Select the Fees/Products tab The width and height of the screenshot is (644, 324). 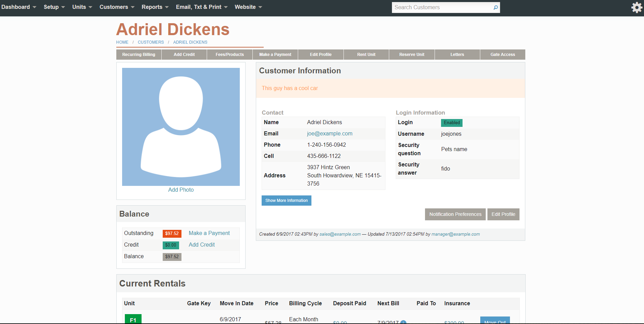(230, 55)
